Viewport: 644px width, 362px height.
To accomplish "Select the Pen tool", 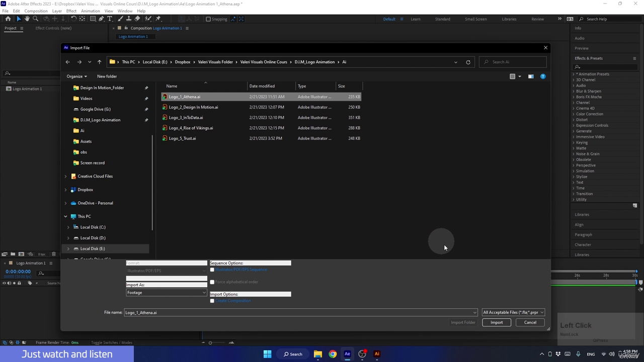I will click(102, 19).
